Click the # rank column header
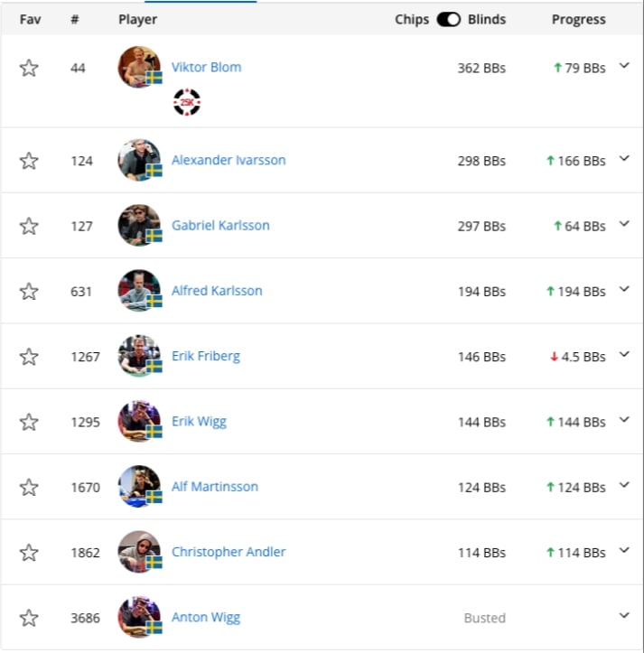The width and height of the screenshot is (644, 653). (x=75, y=19)
